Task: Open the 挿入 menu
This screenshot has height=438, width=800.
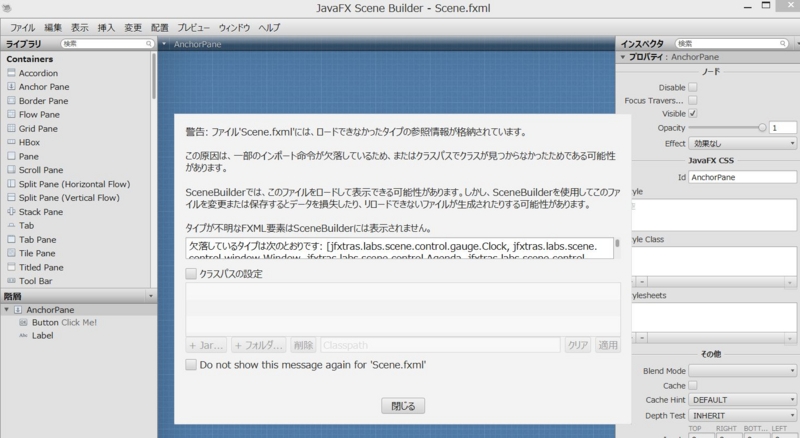Action: [x=106, y=28]
